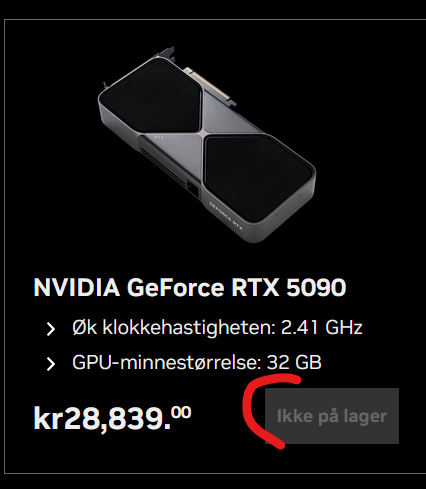Select the kr28,839 price text

pyautogui.click(x=112, y=419)
